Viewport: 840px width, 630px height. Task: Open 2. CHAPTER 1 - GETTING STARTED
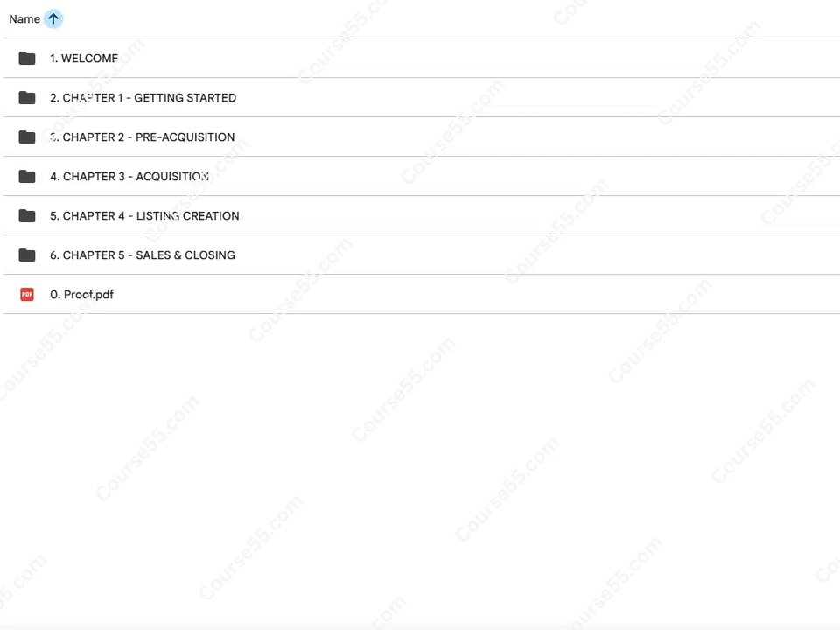point(143,97)
